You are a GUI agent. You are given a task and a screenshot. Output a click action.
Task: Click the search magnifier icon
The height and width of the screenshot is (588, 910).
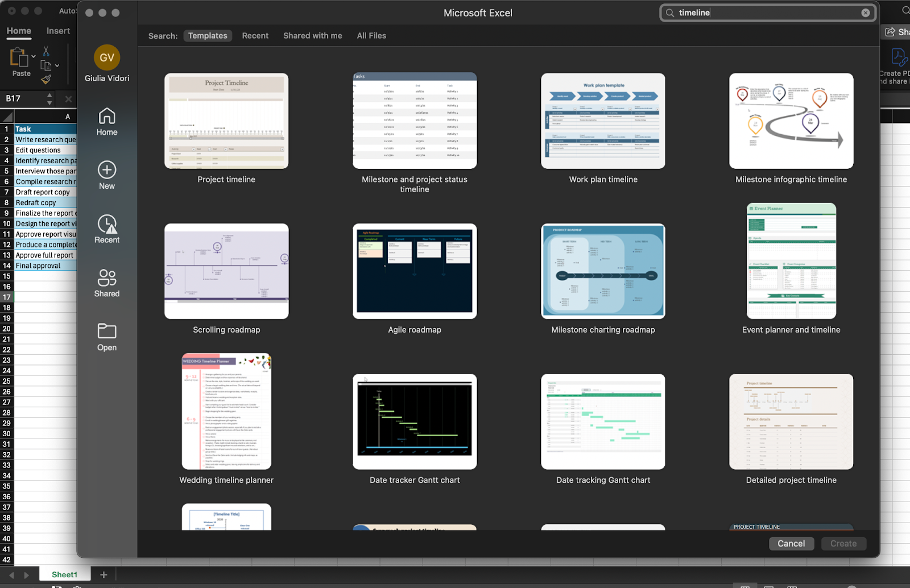click(x=670, y=13)
